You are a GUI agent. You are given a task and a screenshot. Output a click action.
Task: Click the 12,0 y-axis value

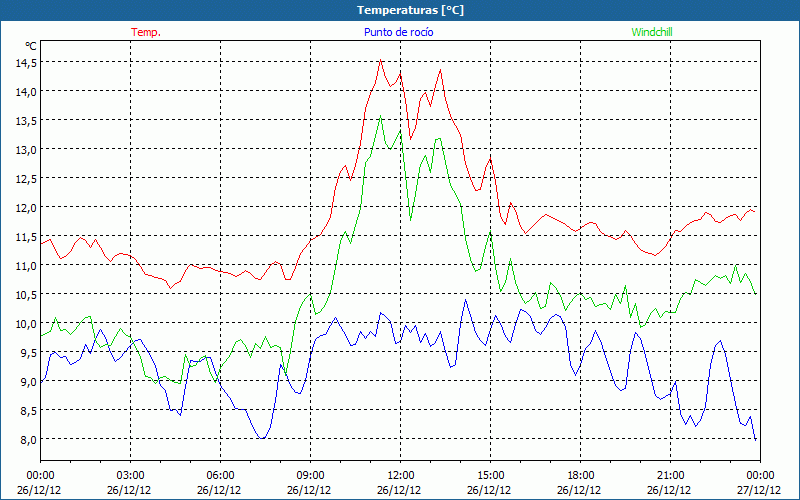(26, 207)
